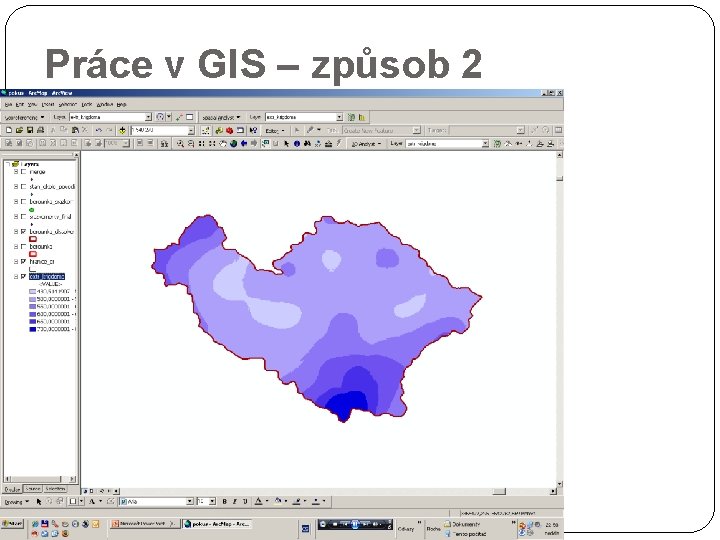Collapse the merge layer tree node

[x=16, y=172]
